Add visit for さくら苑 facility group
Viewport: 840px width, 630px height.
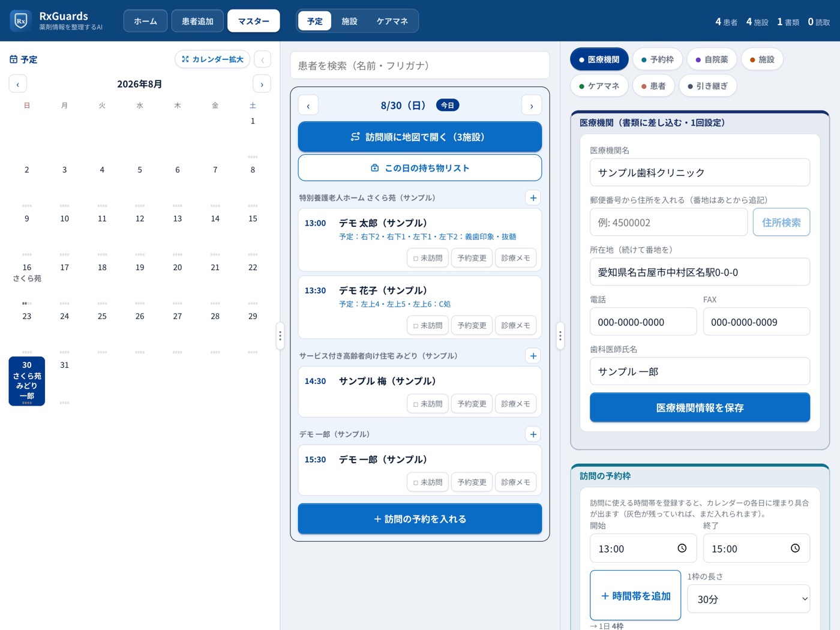[533, 198]
